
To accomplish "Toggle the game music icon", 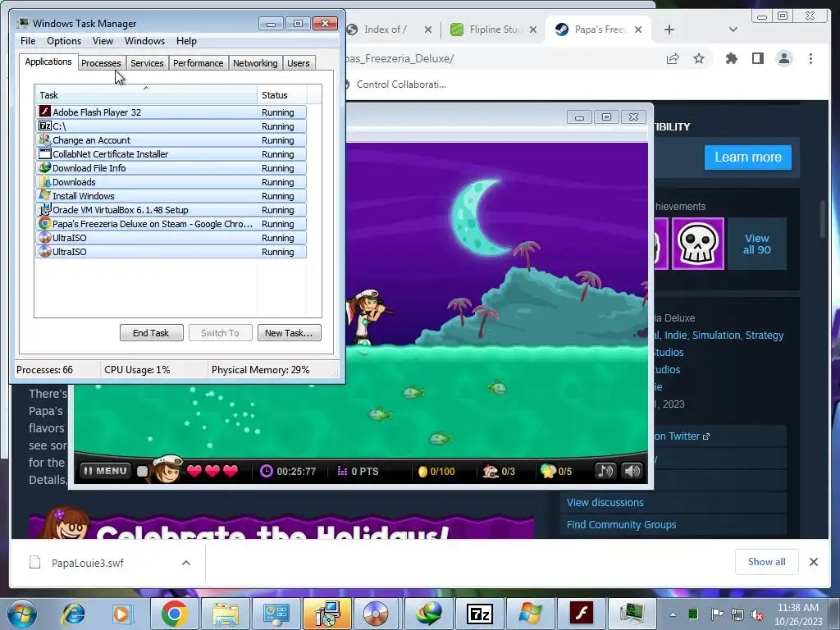I will (x=605, y=471).
